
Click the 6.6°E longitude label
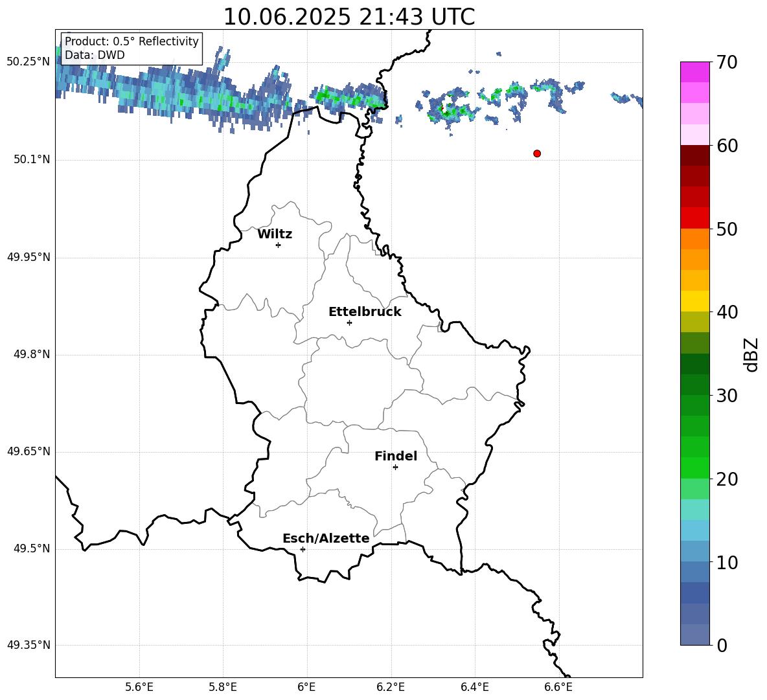pos(558,687)
